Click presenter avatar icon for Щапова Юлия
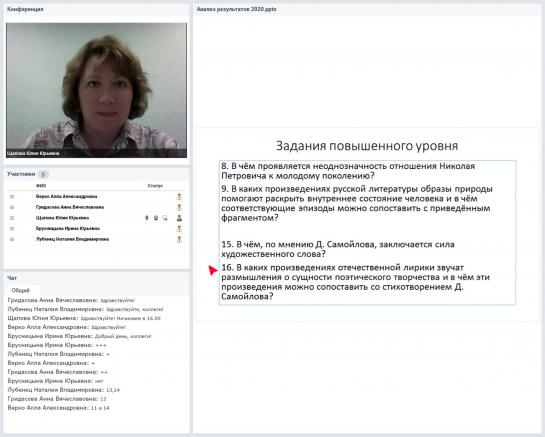545x437 pixels. tap(179, 218)
